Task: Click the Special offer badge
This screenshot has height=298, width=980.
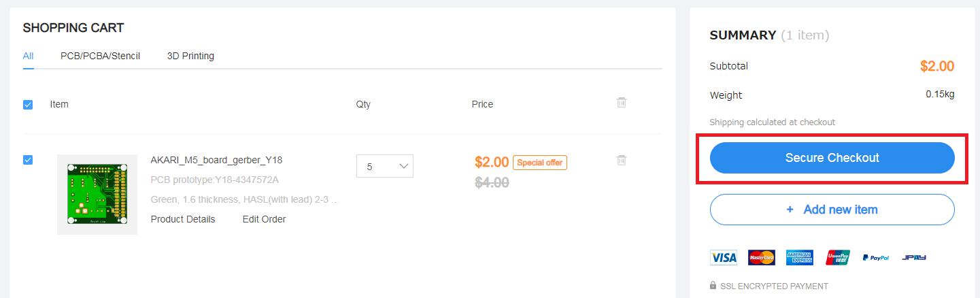Action: (539, 163)
